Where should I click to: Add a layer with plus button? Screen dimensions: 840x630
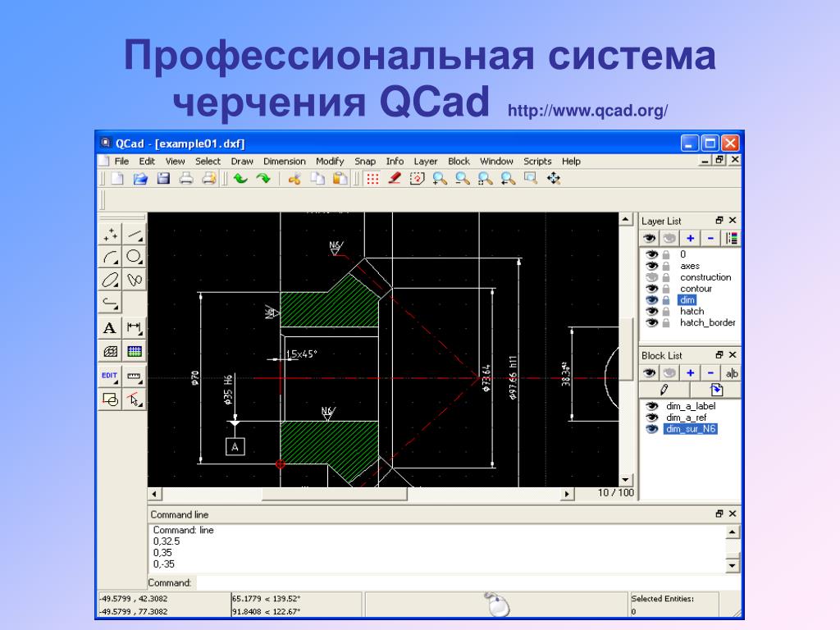(690, 239)
